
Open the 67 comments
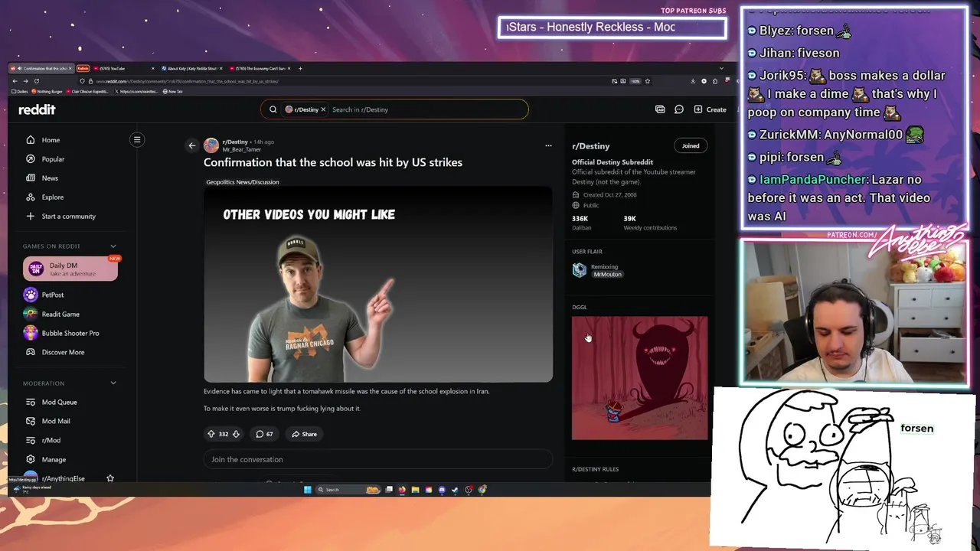click(x=264, y=434)
